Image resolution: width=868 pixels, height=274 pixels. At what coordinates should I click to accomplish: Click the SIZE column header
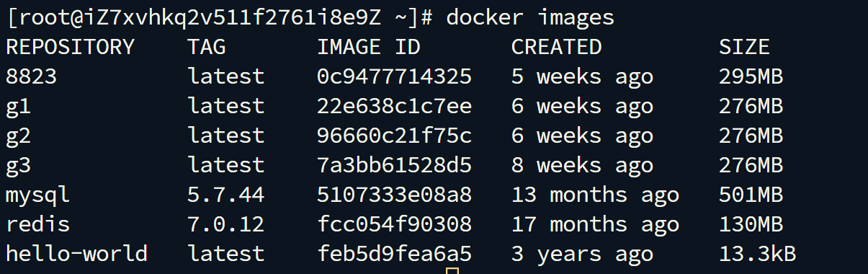tap(744, 47)
